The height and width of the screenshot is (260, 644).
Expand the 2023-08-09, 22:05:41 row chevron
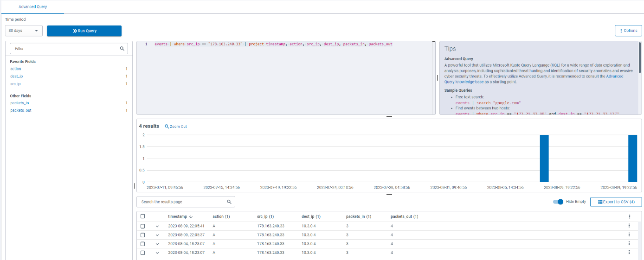157,226
